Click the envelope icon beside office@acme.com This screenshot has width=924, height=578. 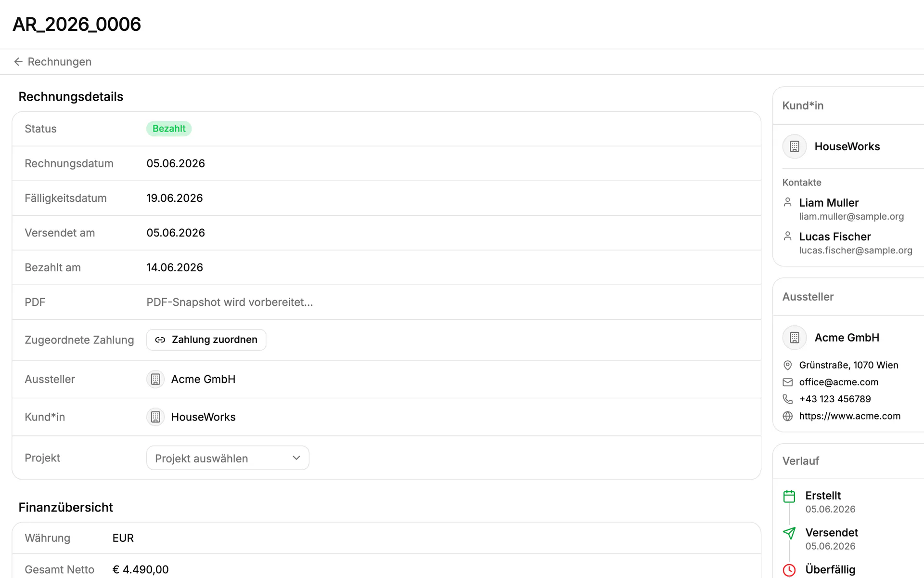click(788, 382)
